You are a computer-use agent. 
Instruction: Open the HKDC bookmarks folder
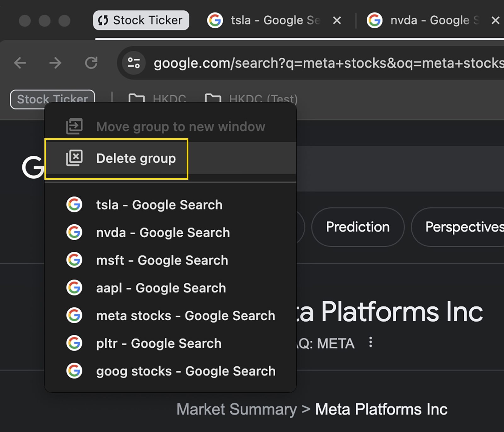(157, 99)
